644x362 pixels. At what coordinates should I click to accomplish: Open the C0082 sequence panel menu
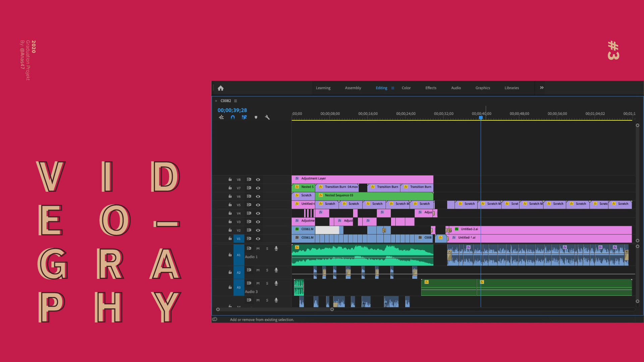pos(235,101)
